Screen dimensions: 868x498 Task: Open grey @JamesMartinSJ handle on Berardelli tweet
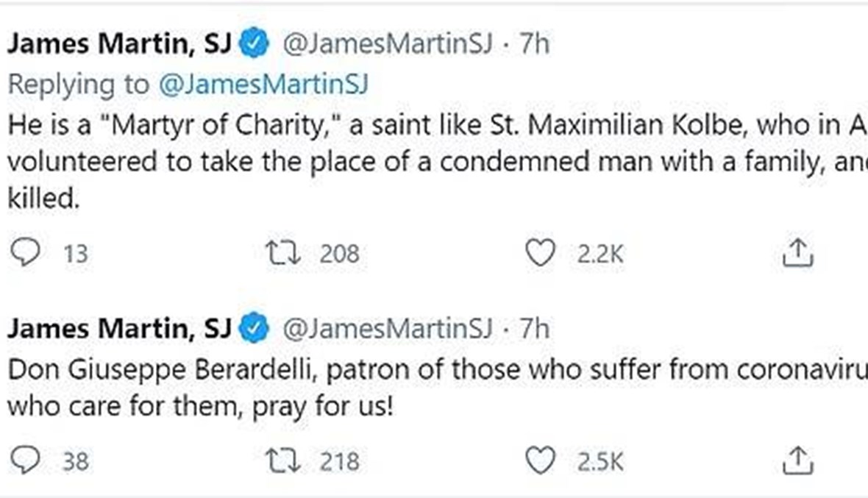[387, 329]
